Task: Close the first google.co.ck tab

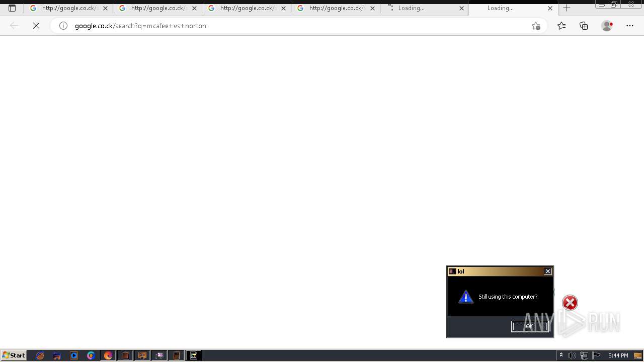Action: 105,8
